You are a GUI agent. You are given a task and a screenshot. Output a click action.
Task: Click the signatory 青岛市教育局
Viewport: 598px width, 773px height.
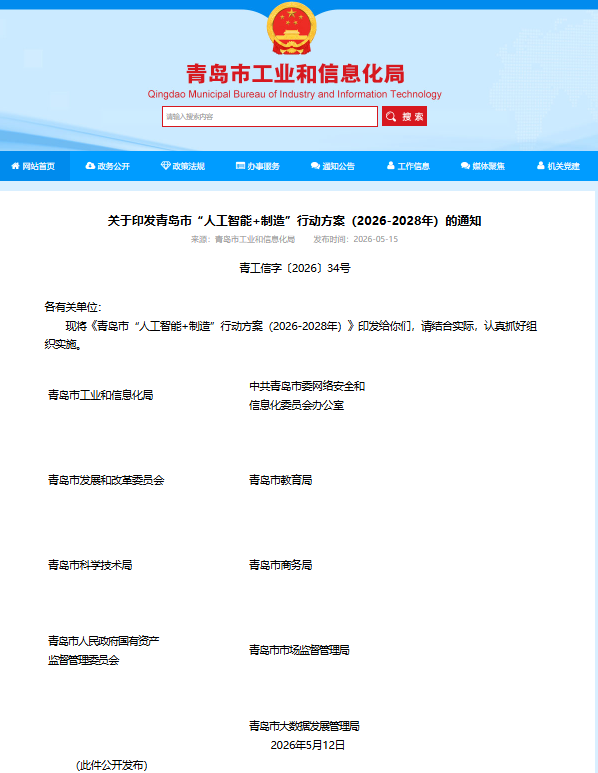tap(281, 480)
